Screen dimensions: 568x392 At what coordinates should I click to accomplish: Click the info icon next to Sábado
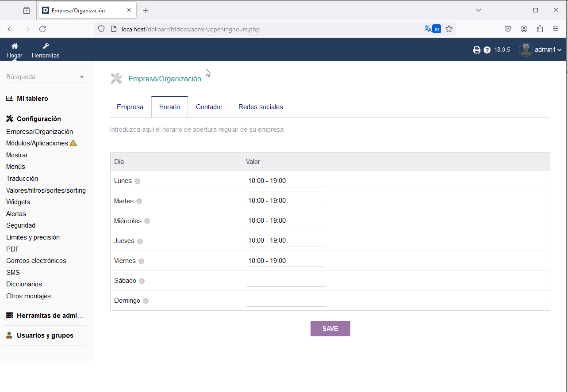point(142,281)
